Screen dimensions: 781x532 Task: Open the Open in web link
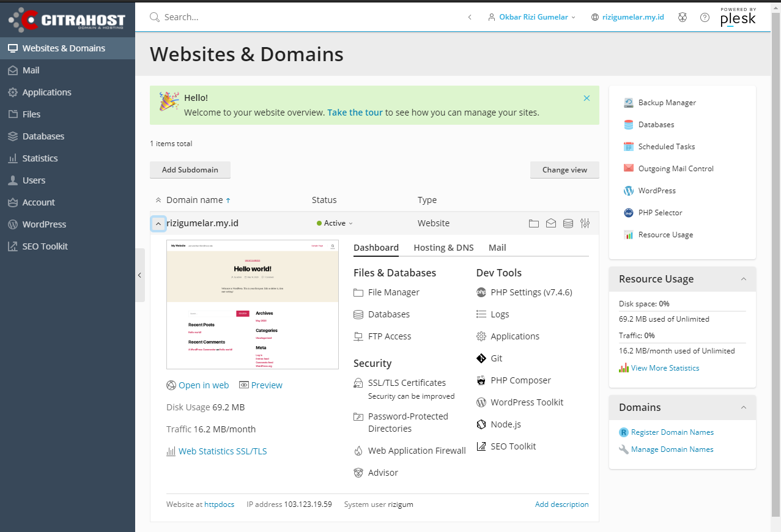[204, 385]
